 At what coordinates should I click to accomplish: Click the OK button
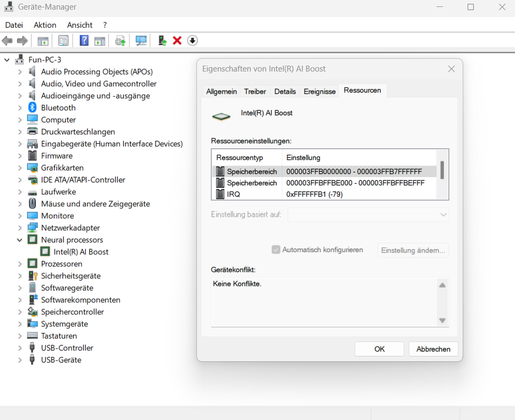click(379, 349)
